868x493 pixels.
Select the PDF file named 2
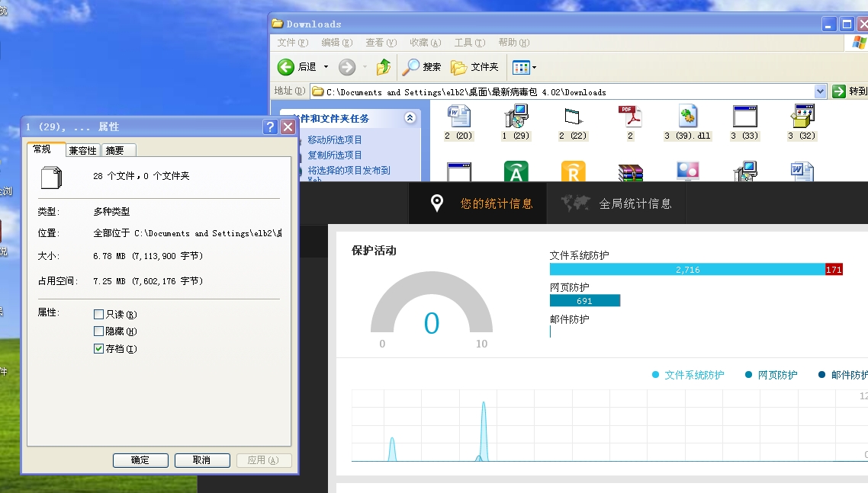coord(630,117)
